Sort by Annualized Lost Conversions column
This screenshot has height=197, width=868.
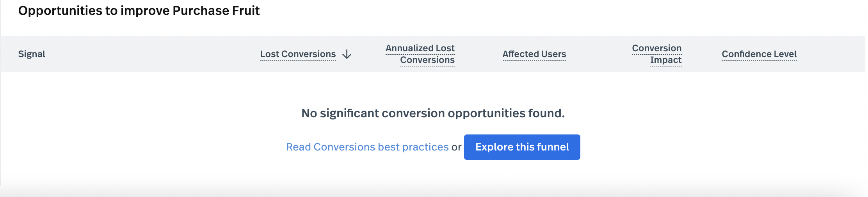click(420, 54)
